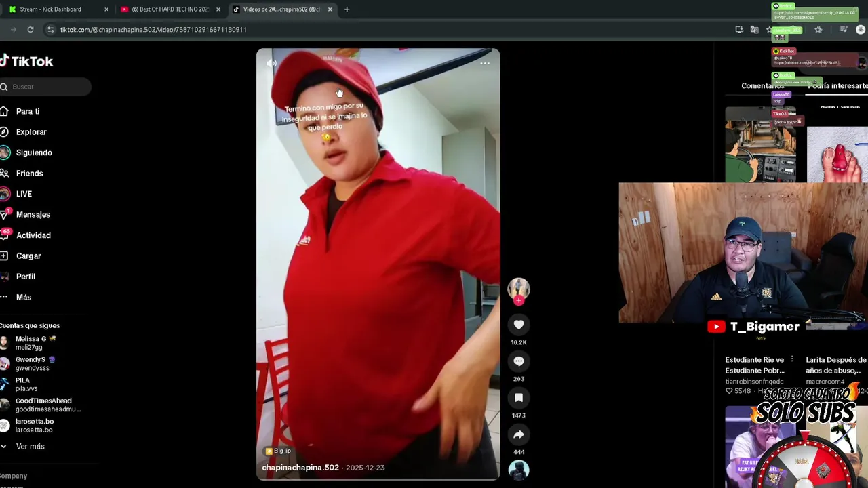Viewport: 868px width, 488px height.
Task: Bookmark the video with the save icon
Action: coord(519,398)
